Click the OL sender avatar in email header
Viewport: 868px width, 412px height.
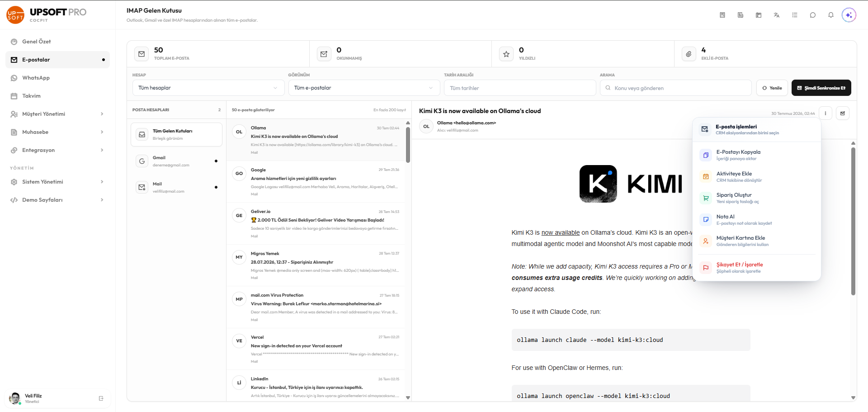click(x=426, y=126)
